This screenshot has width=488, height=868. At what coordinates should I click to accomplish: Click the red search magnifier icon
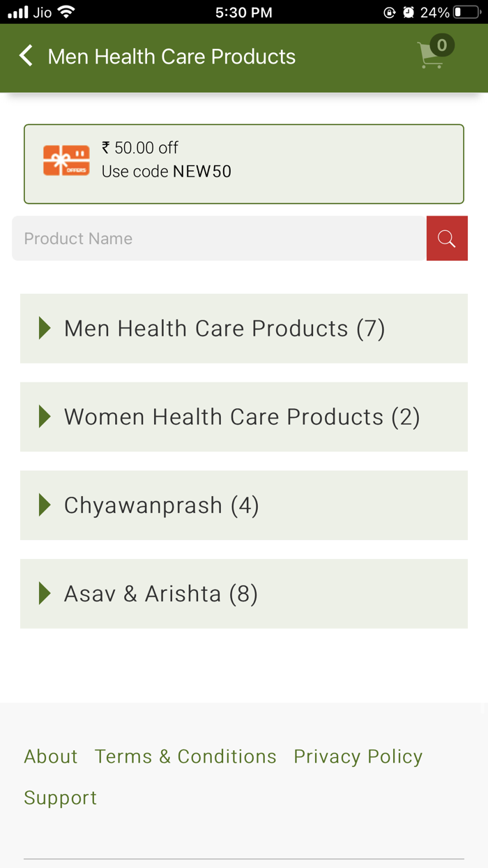coord(447,238)
